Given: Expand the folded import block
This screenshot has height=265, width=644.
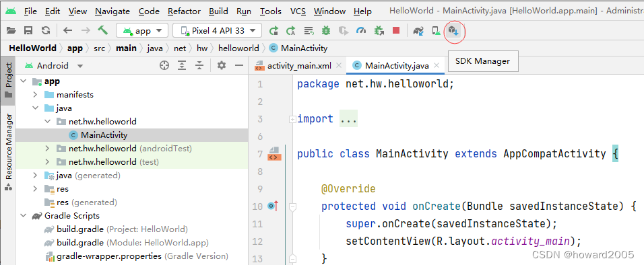Looking at the screenshot, I should 292,119.
